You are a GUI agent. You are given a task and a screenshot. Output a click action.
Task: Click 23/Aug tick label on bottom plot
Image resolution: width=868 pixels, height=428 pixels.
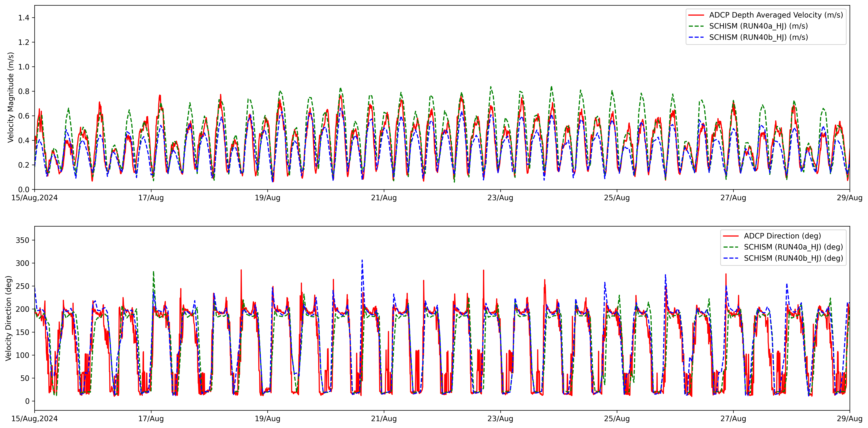tap(500, 419)
